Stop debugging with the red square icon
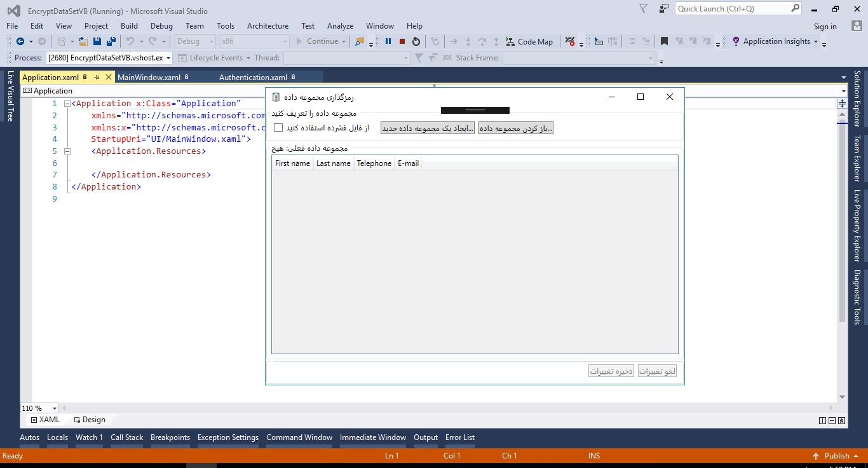Image resolution: width=868 pixels, height=468 pixels. [402, 41]
